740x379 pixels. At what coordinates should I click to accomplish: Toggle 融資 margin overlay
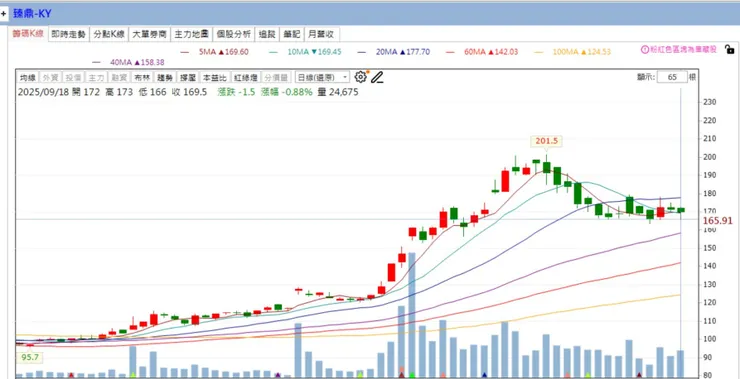119,77
